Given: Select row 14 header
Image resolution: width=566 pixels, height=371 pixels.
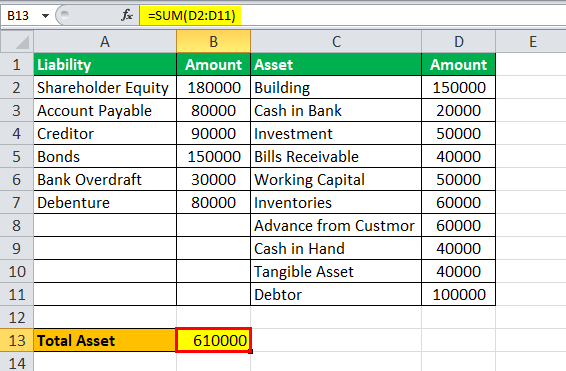Looking at the screenshot, I should [x=17, y=362].
